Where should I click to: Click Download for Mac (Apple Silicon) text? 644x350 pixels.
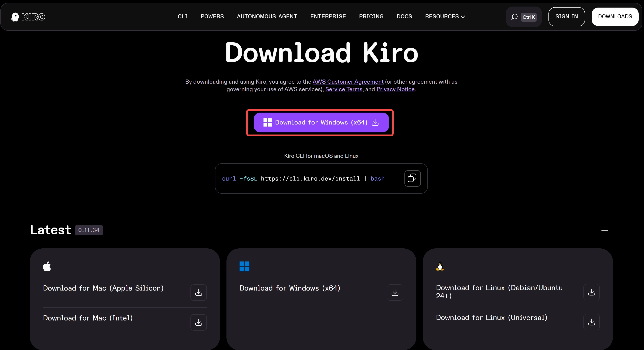pyautogui.click(x=103, y=288)
